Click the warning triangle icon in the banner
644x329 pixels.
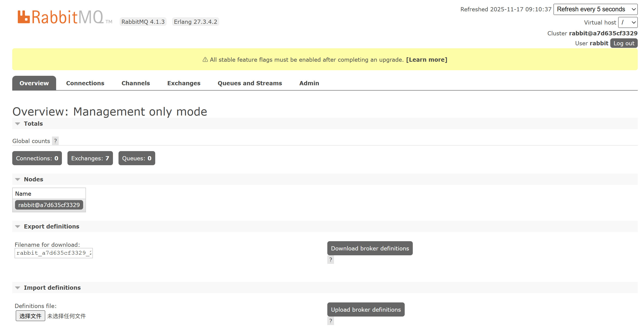pos(205,60)
